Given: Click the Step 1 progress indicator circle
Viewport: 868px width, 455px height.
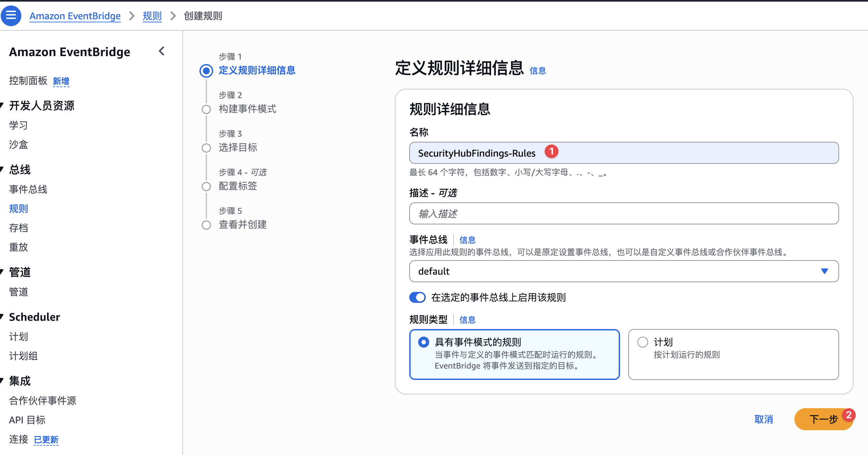Looking at the screenshot, I should pos(206,71).
